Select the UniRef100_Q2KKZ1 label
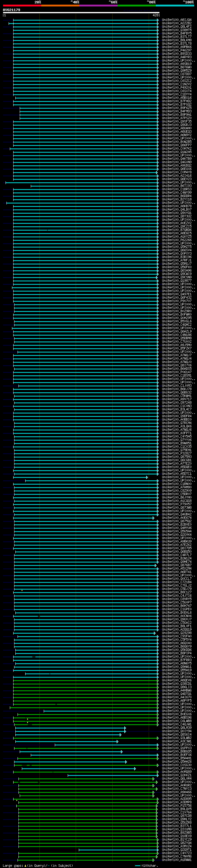197x868 pixels. coord(177,775)
